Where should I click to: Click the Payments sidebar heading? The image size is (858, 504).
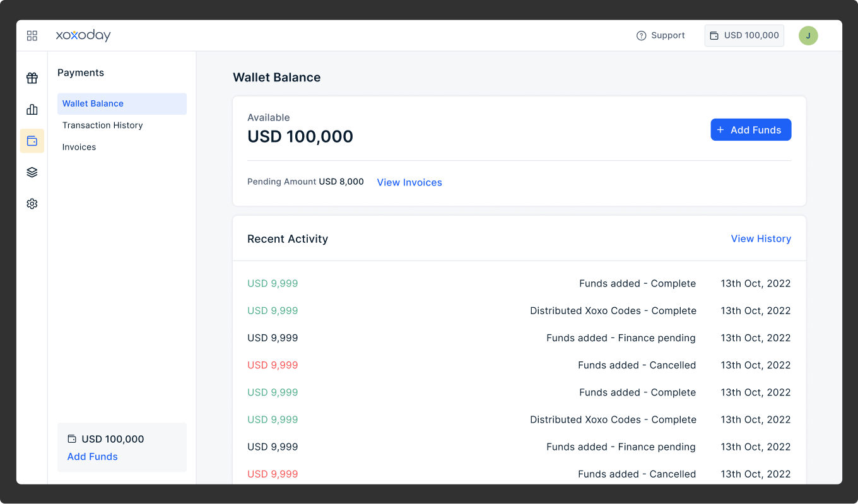pyautogui.click(x=81, y=73)
